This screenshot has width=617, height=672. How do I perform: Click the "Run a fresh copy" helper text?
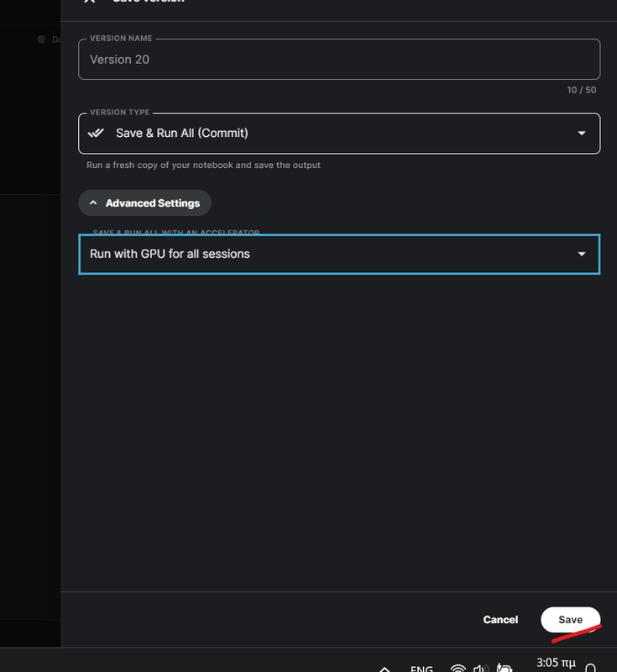click(203, 165)
